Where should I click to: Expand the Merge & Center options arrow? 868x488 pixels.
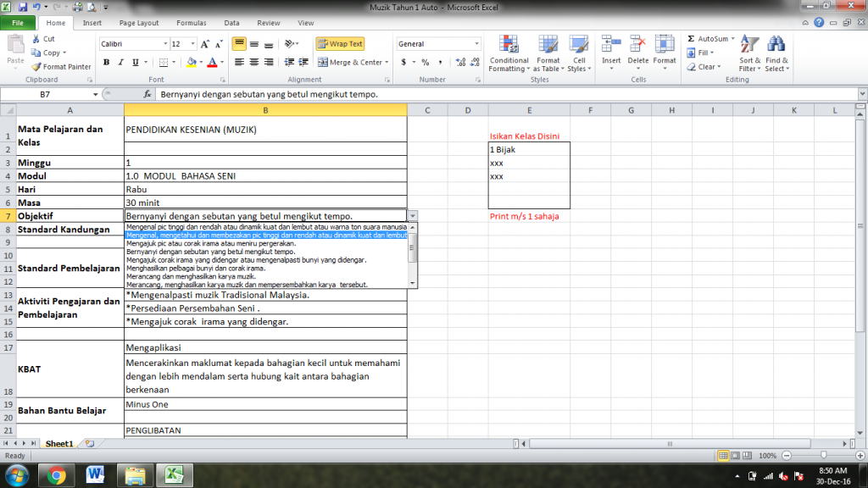pyautogui.click(x=387, y=63)
